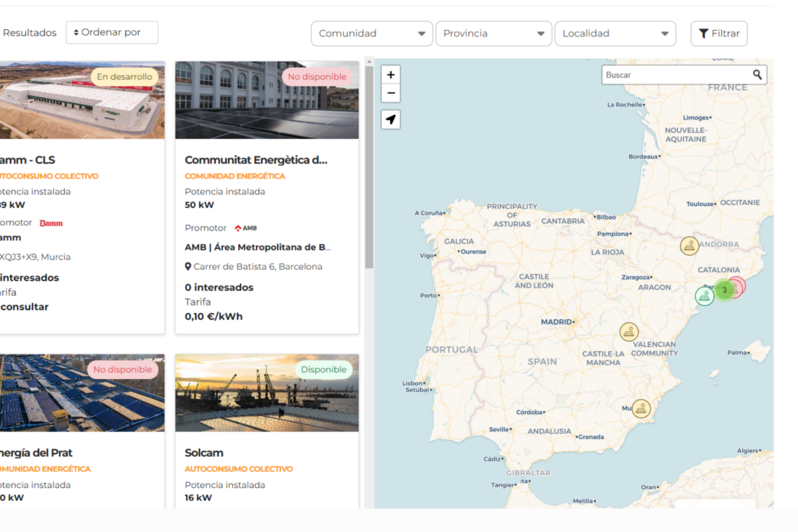Type in the Buscar map search field
798x532 pixels.
pyautogui.click(x=675, y=75)
